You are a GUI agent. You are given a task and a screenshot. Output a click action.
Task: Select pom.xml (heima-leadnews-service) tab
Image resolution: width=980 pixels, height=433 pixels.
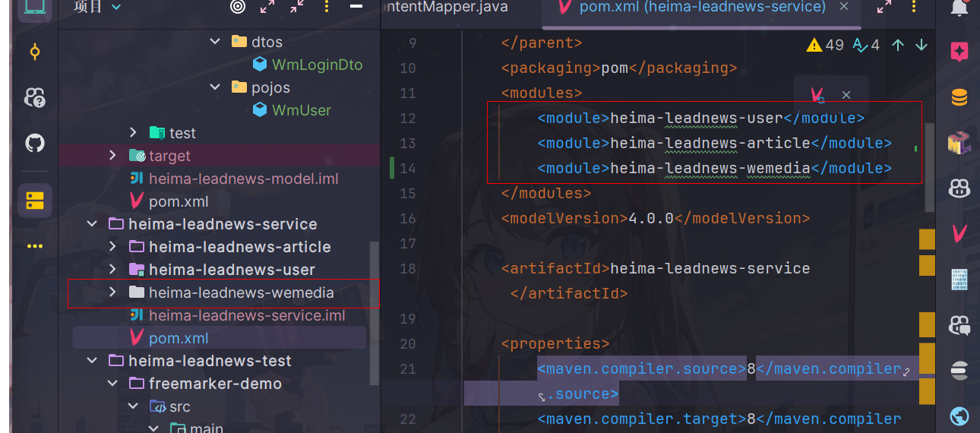tap(703, 7)
